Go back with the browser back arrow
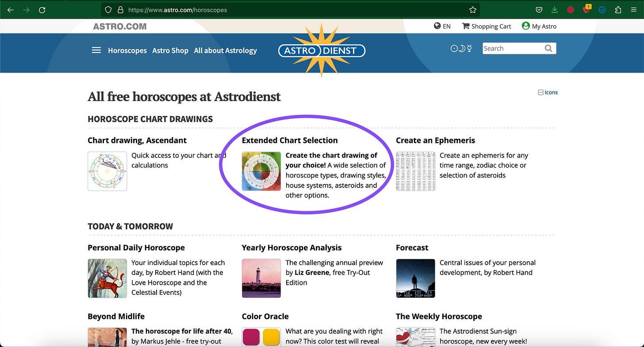The width and height of the screenshot is (644, 347). (11, 10)
